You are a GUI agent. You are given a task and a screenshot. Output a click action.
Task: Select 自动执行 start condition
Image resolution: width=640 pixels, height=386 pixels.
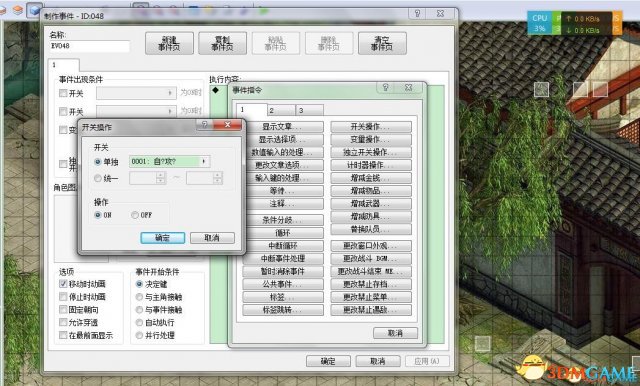click(x=139, y=322)
